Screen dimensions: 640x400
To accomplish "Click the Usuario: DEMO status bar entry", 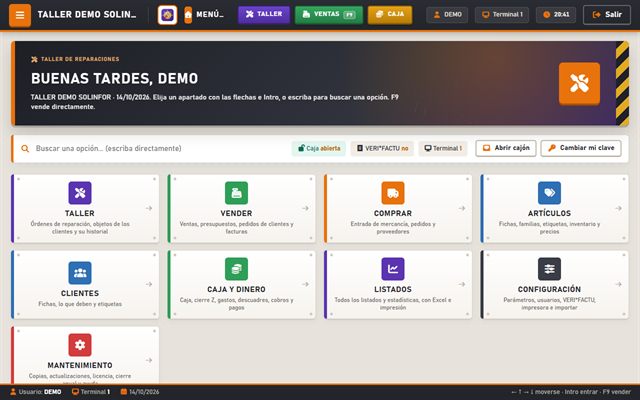I will coord(36,392).
